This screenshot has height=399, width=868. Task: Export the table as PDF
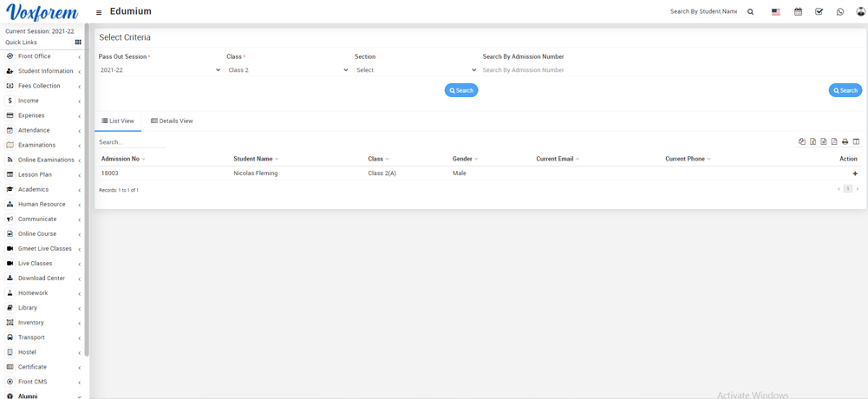pyautogui.click(x=834, y=141)
